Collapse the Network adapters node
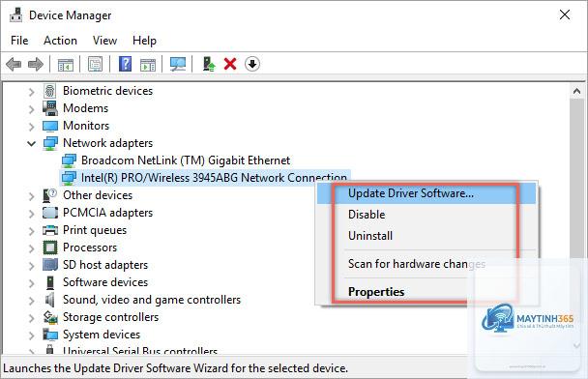588x379 pixels. pyautogui.click(x=32, y=144)
